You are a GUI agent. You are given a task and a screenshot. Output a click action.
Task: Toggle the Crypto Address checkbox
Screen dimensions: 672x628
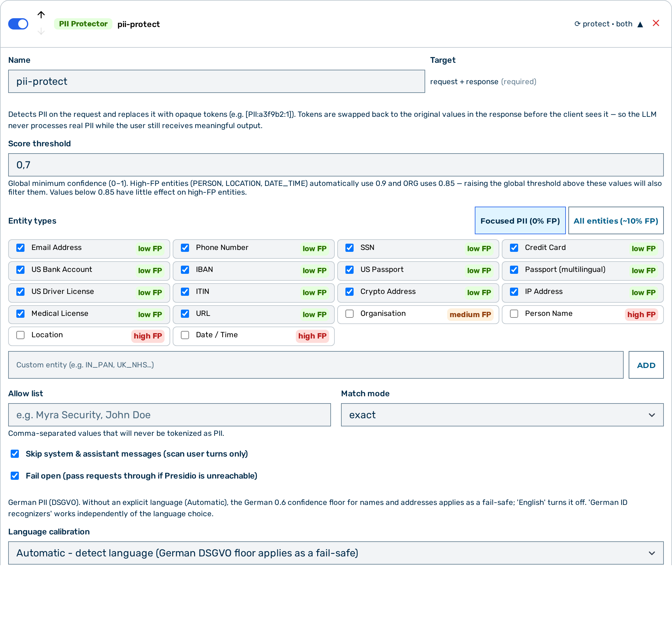click(350, 292)
